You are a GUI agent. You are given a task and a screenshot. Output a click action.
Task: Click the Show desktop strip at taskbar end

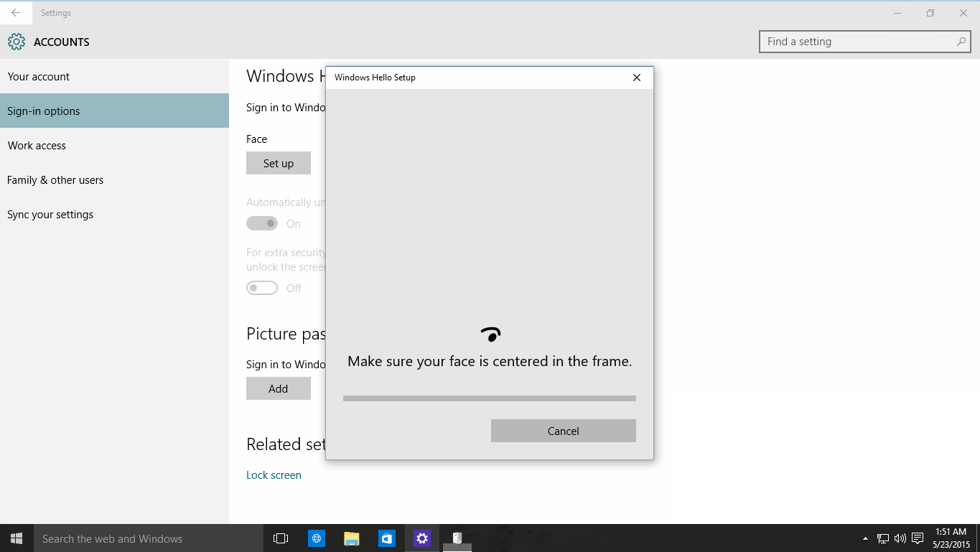(x=978, y=538)
